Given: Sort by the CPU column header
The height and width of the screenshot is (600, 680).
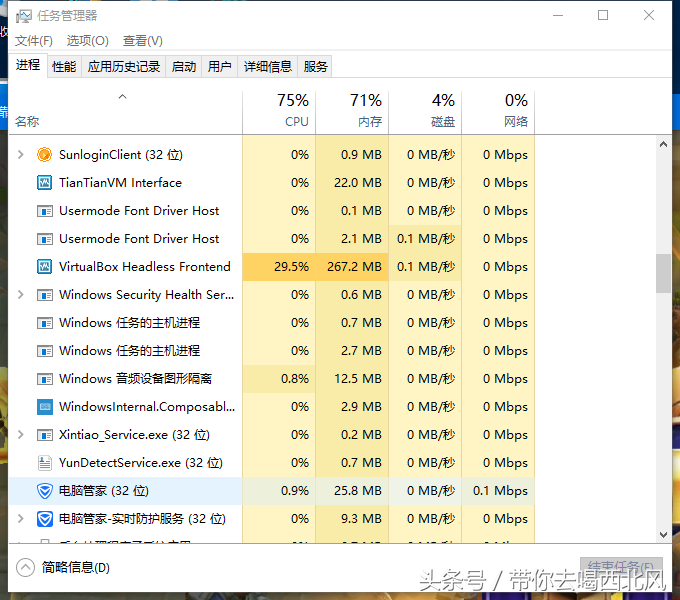Looking at the screenshot, I should point(279,112).
